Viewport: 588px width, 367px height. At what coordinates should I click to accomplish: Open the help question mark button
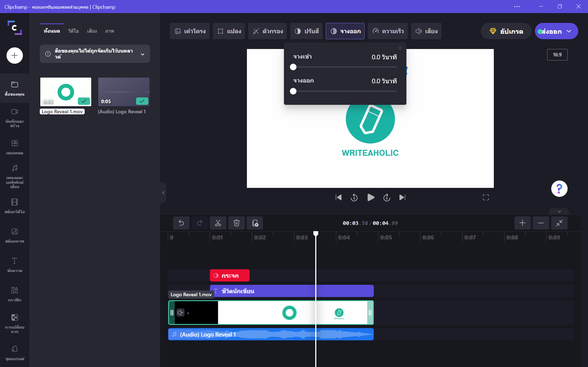(559, 188)
